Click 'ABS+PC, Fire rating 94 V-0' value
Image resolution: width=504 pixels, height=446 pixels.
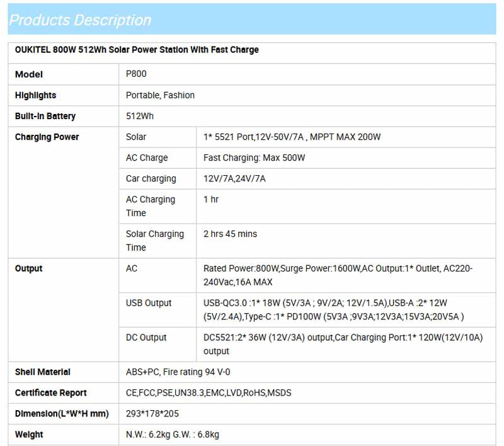click(178, 372)
